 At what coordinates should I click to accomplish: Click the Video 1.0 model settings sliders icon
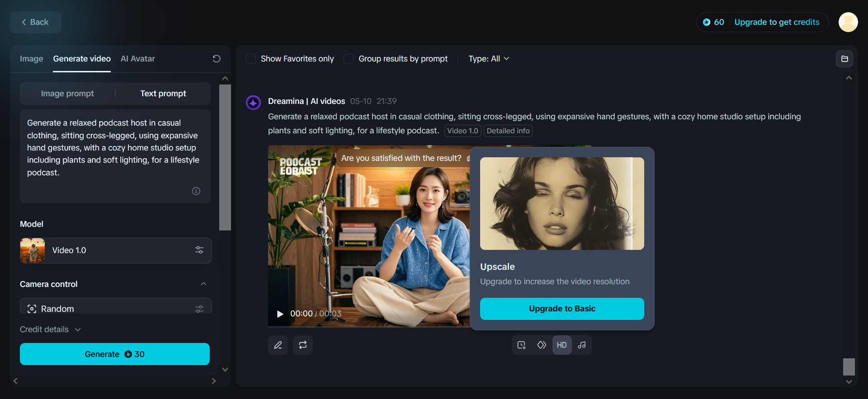(199, 250)
